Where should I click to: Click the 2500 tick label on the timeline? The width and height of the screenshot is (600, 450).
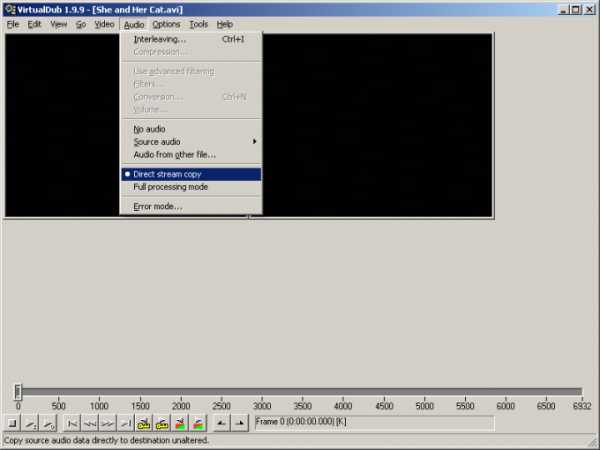pyautogui.click(x=221, y=406)
